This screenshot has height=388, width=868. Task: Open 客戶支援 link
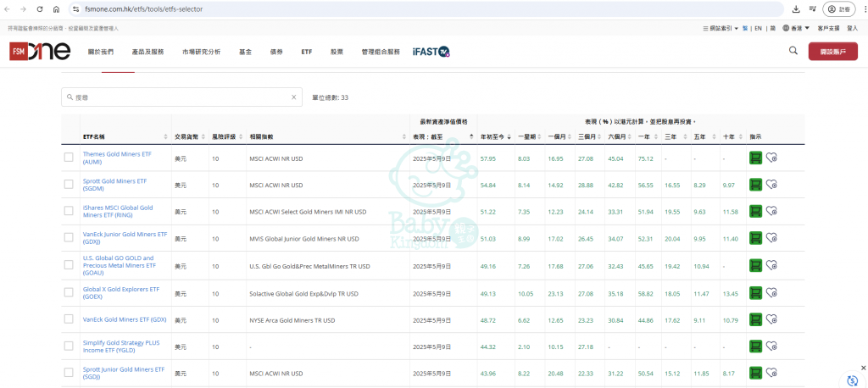pos(828,28)
